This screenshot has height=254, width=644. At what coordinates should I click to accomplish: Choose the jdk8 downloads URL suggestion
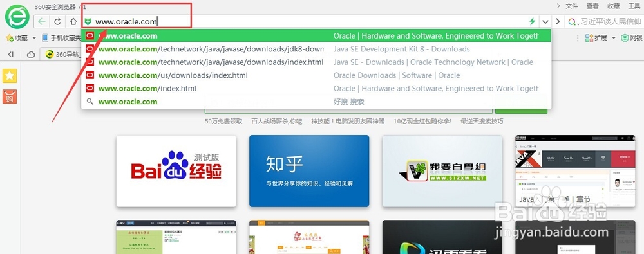[x=316, y=50]
